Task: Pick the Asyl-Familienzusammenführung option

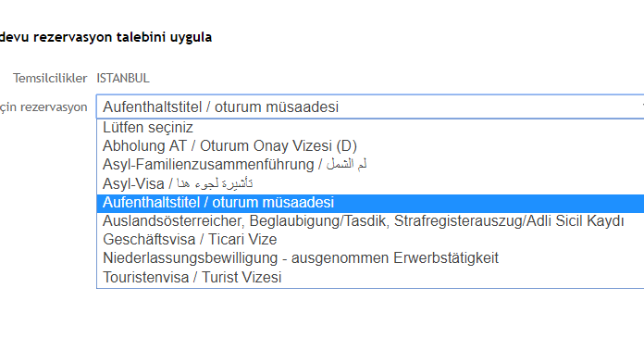Action: (x=370, y=165)
